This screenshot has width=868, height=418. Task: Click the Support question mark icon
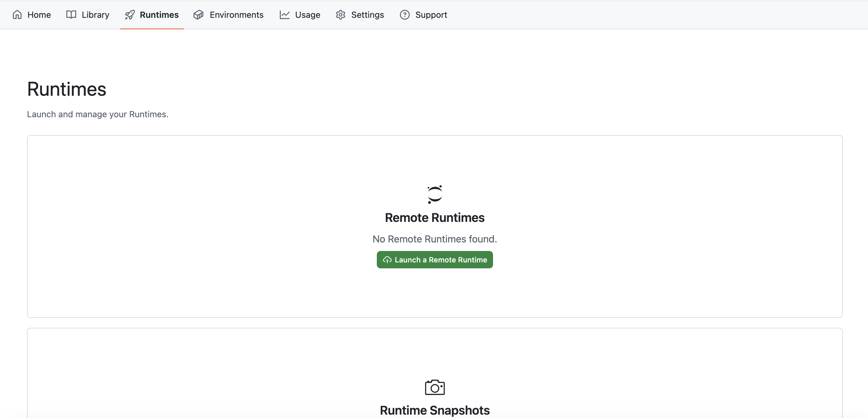point(405,15)
